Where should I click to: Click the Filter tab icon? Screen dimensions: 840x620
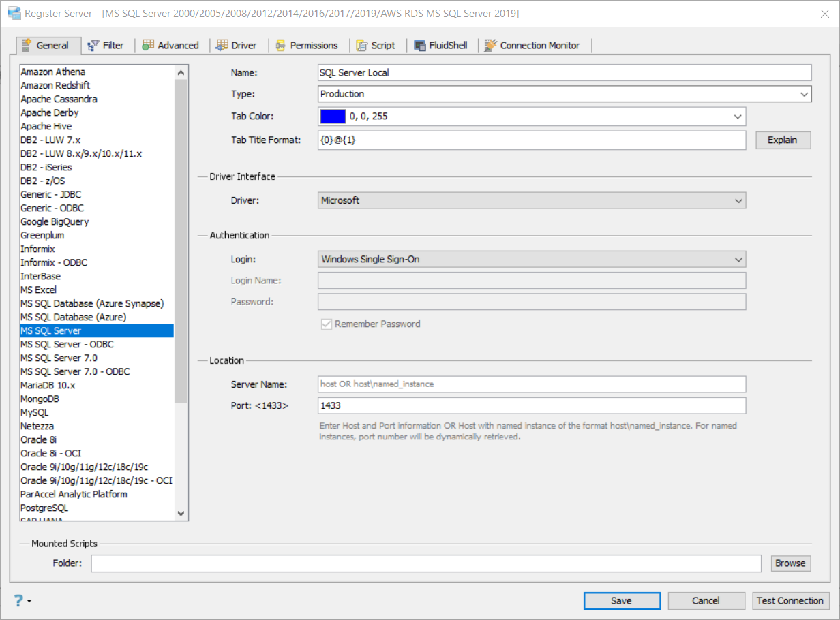93,46
